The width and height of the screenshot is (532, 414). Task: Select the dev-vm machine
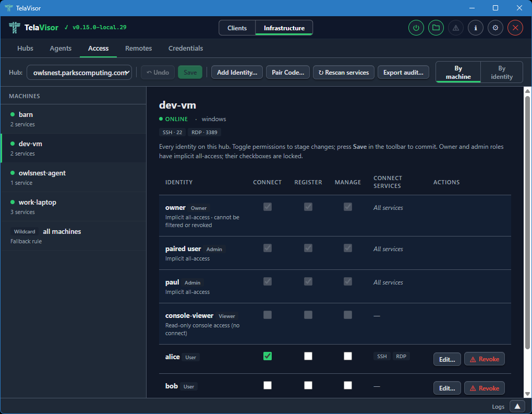(74, 148)
